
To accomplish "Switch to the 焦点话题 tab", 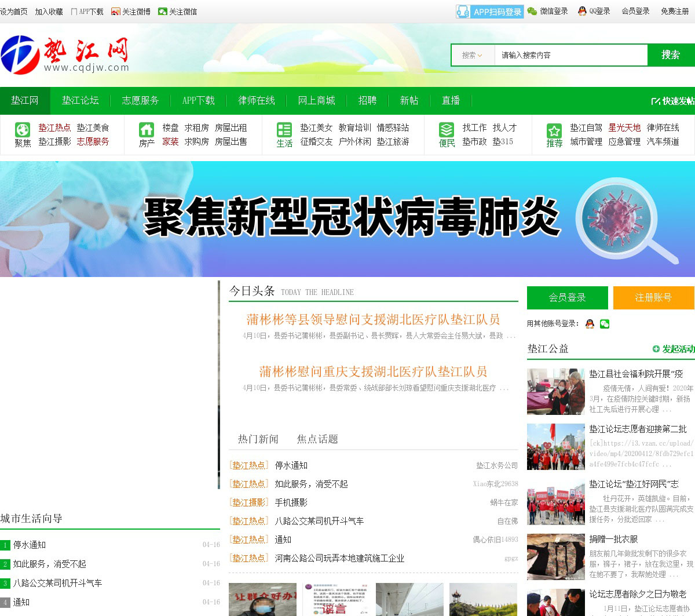I will point(317,439).
